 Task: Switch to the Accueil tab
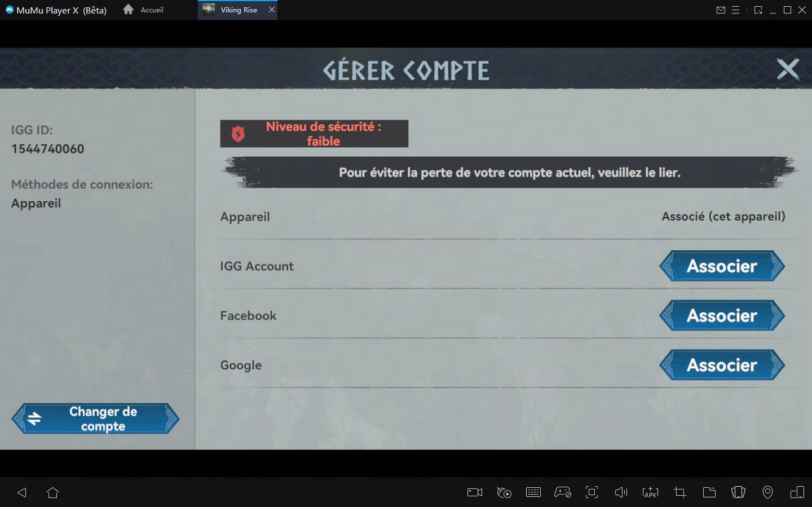point(144,10)
